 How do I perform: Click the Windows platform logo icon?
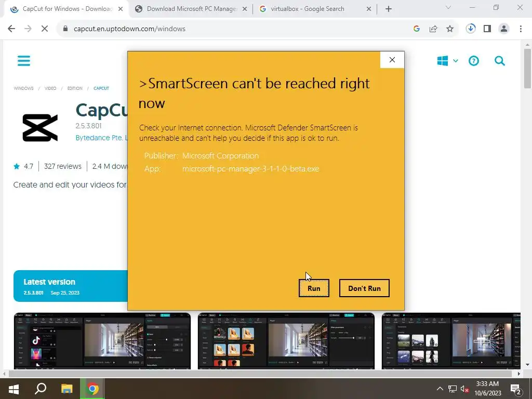(x=443, y=61)
